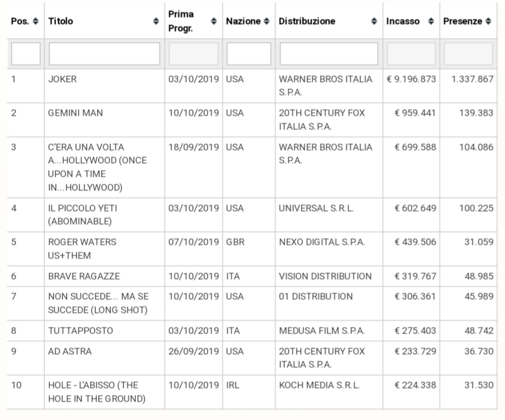This screenshot has width=505, height=420.
Task: Click Distribuzione sort arrows icon
Action: [374, 22]
